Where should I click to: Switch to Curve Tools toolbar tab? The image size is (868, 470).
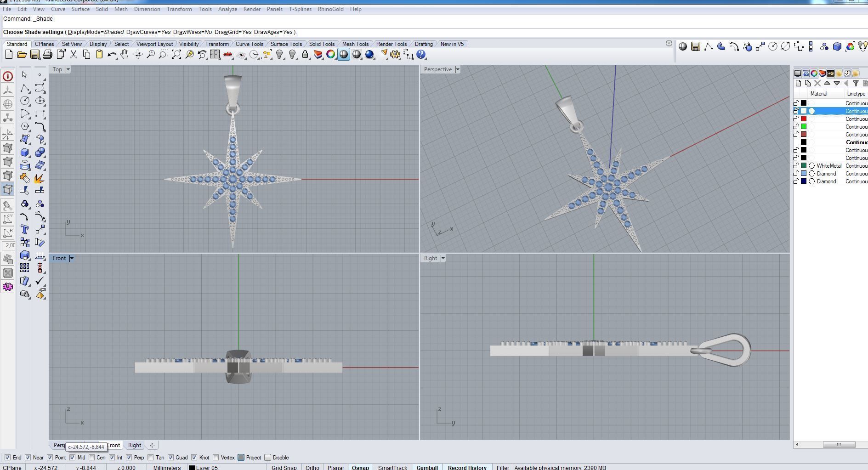click(x=250, y=44)
